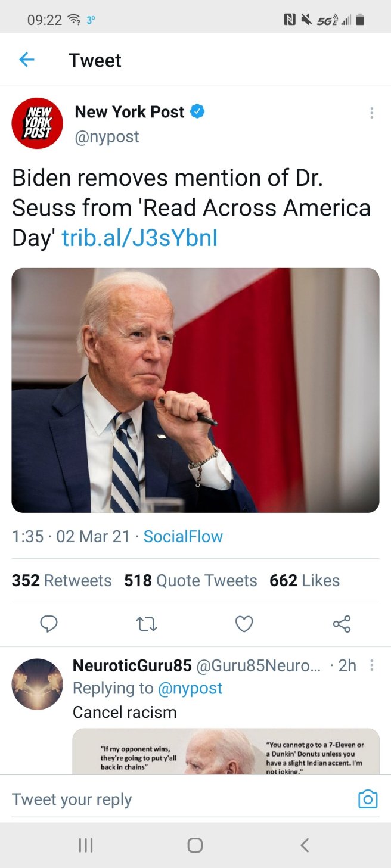The width and height of the screenshot is (391, 868).
Task: Open camera icon in reply bar
Action: (367, 799)
